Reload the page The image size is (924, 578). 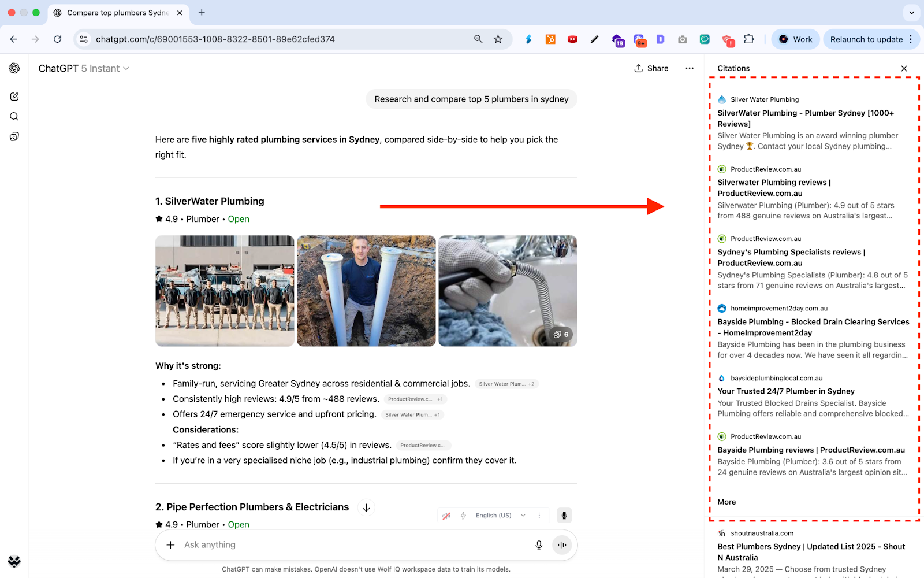57,39
